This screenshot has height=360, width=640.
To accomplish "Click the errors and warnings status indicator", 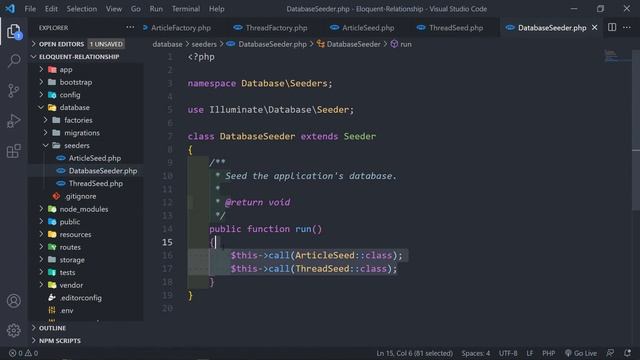I will (23, 353).
